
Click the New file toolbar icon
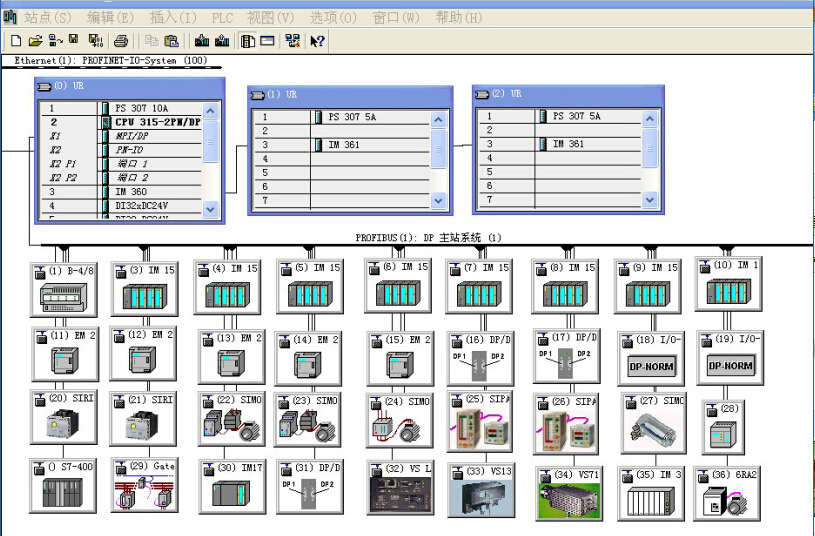click(15, 41)
